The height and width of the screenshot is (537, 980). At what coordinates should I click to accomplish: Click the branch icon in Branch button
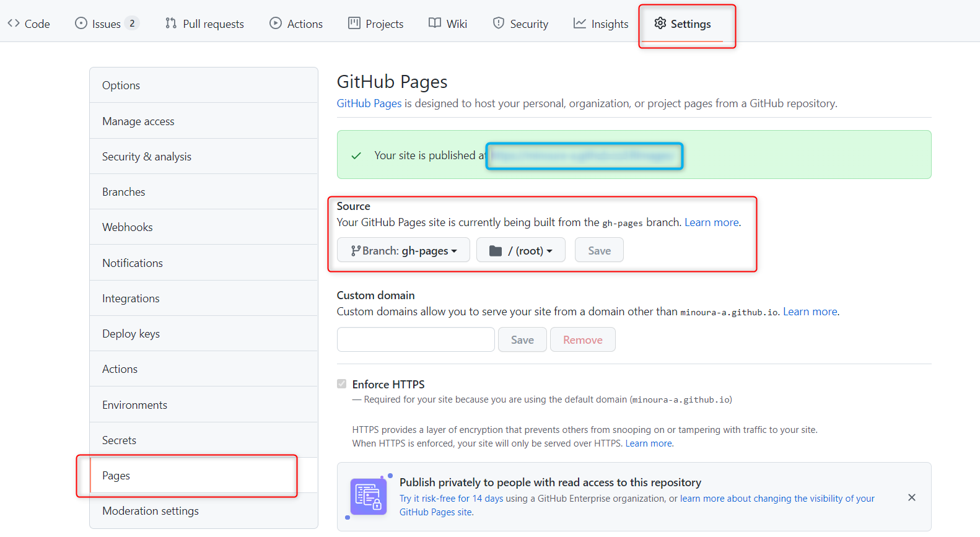point(356,250)
